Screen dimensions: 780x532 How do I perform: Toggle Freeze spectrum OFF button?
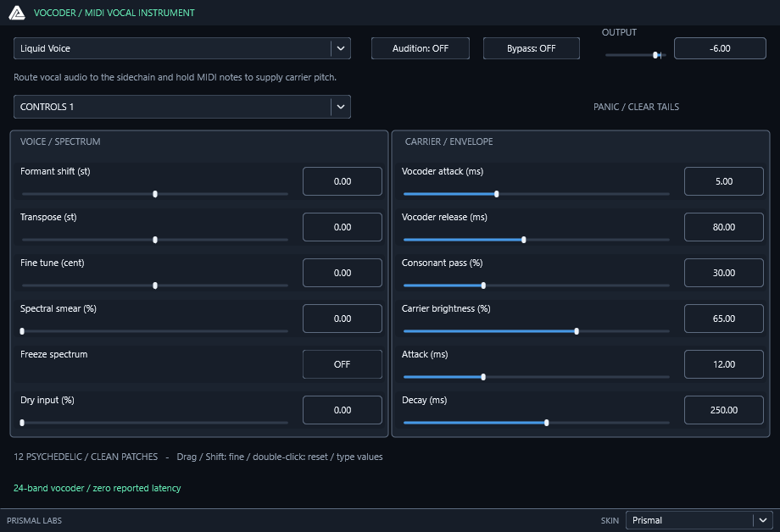(343, 364)
